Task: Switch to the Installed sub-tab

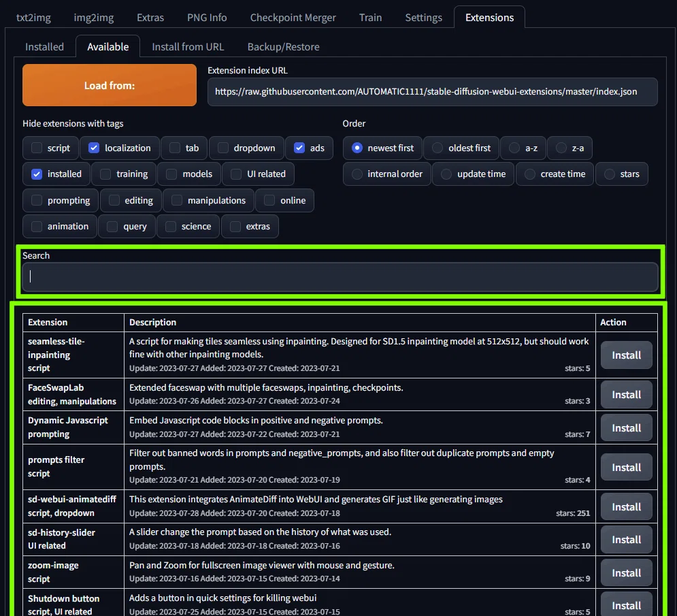Action: pyautogui.click(x=44, y=47)
